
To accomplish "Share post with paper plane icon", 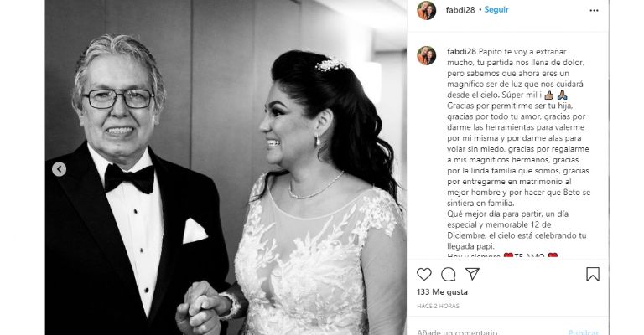I will tap(472, 274).
